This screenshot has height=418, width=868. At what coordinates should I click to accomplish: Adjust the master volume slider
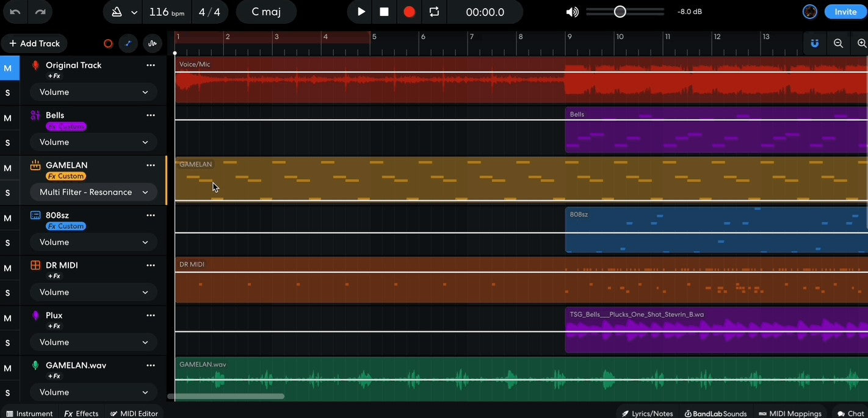coord(620,11)
